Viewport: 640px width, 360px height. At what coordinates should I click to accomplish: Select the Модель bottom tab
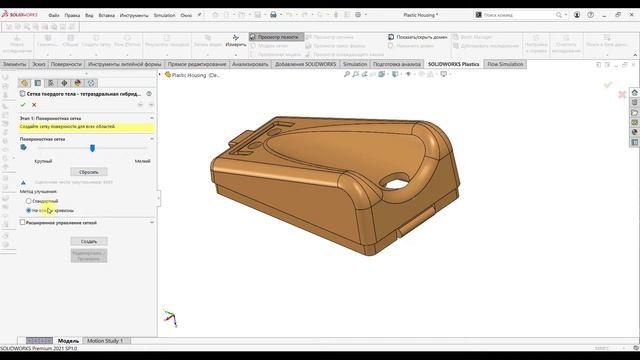(x=68, y=340)
